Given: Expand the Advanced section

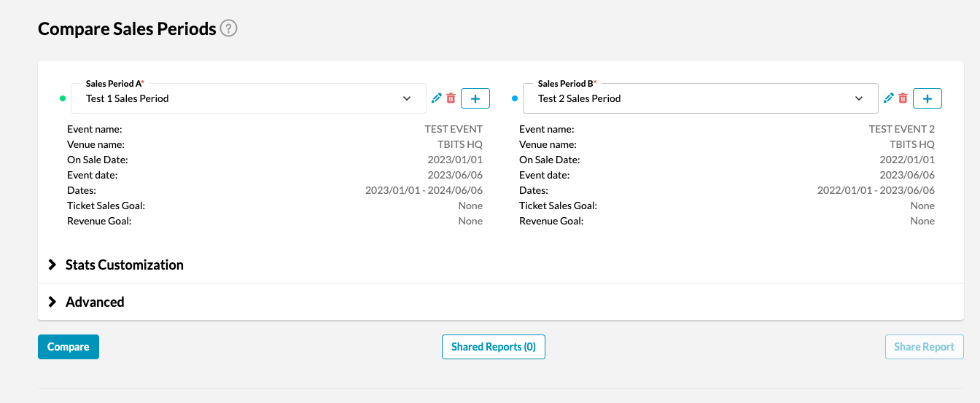Looking at the screenshot, I should click(95, 302).
